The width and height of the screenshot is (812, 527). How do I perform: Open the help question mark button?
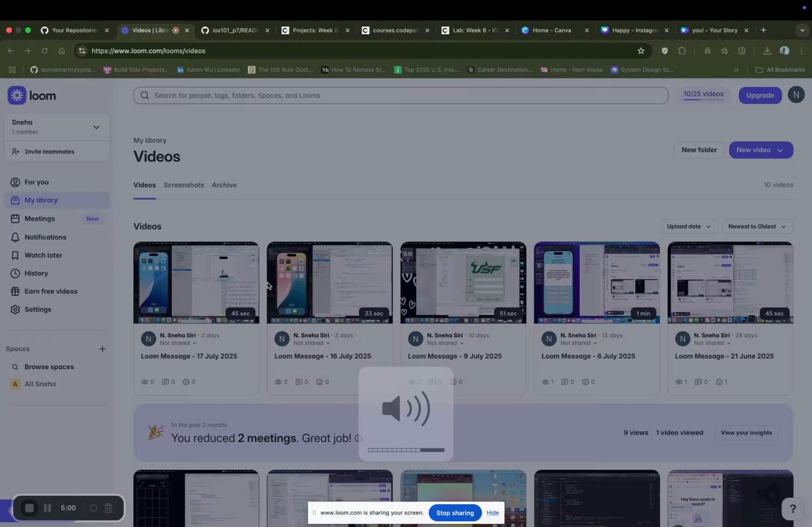point(792,508)
